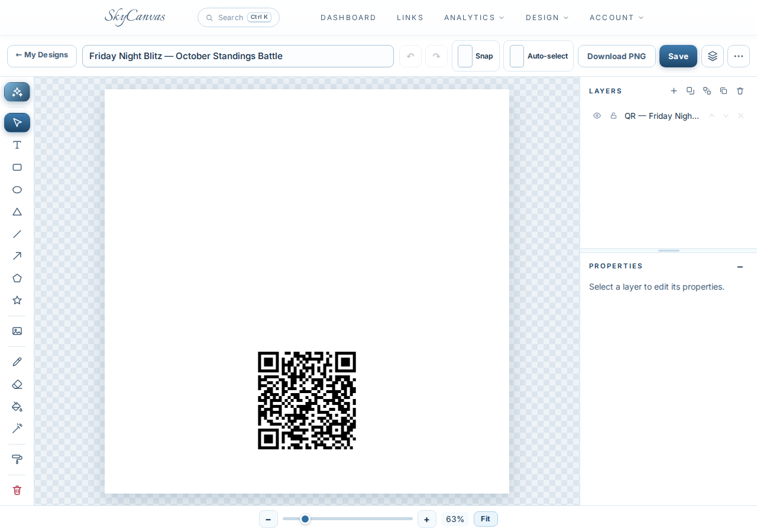Open the Links page
This screenshot has height=532, width=757.
click(410, 18)
